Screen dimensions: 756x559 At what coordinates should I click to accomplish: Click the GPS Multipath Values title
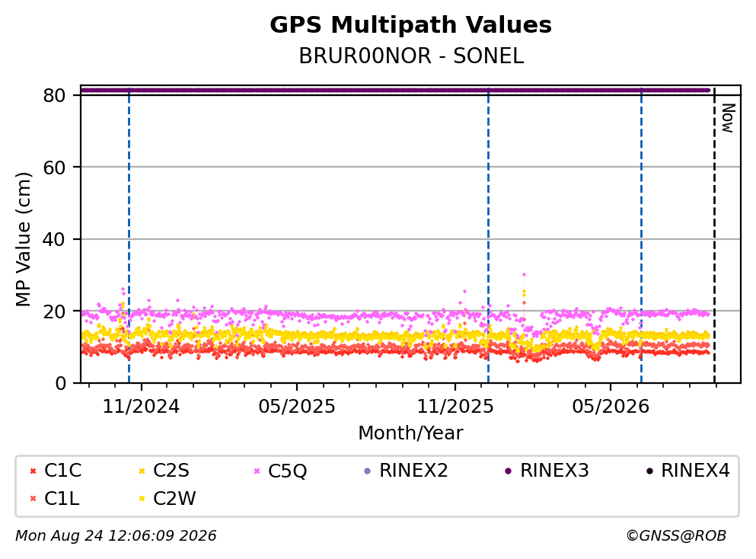(410, 24)
